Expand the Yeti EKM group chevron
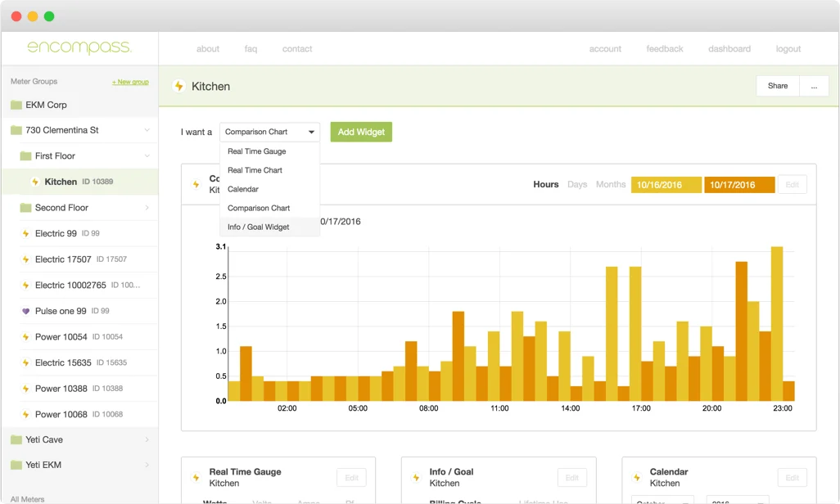The height and width of the screenshot is (504, 840). tap(147, 465)
